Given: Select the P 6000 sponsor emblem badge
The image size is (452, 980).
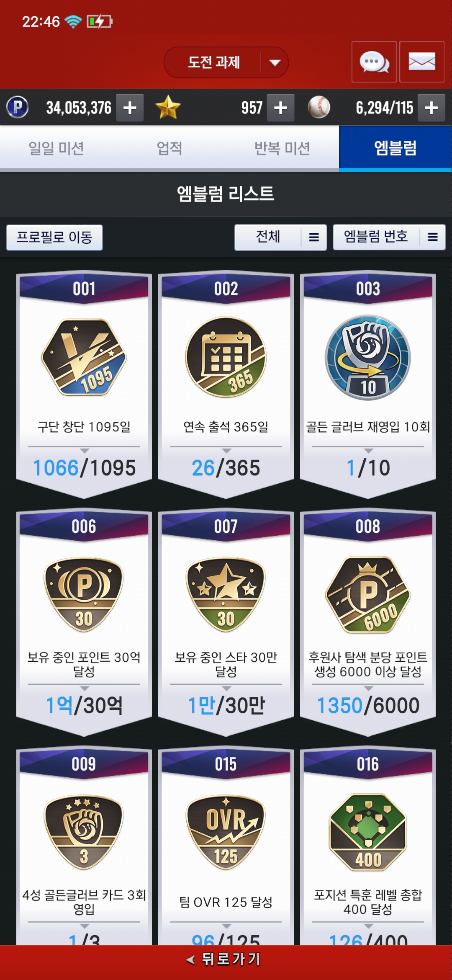Looking at the screenshot, I should pyautogui.click(x=368, y=595).
